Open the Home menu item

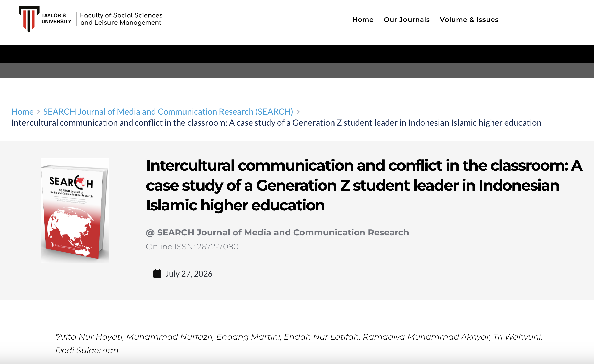(363, 20)
